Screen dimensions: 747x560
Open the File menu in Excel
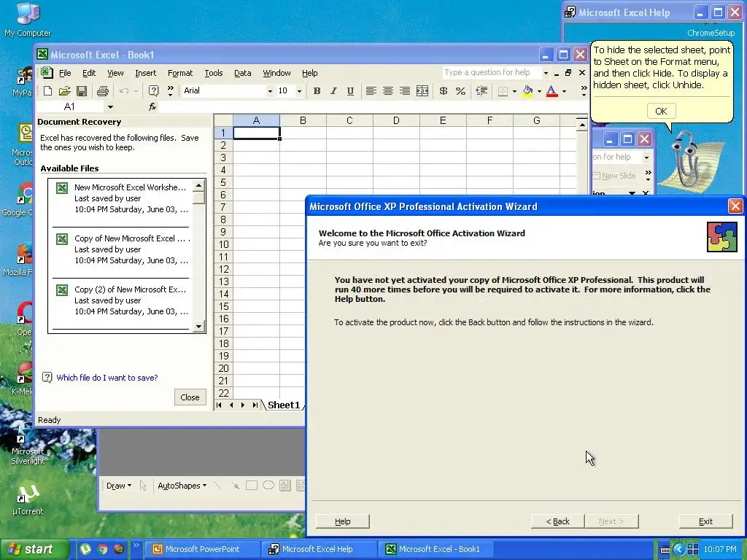point(65,73)
